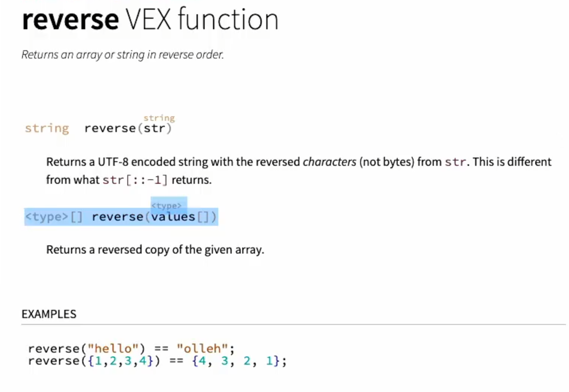Click 'Returns a reversed copy' description text

click(155, 250)
